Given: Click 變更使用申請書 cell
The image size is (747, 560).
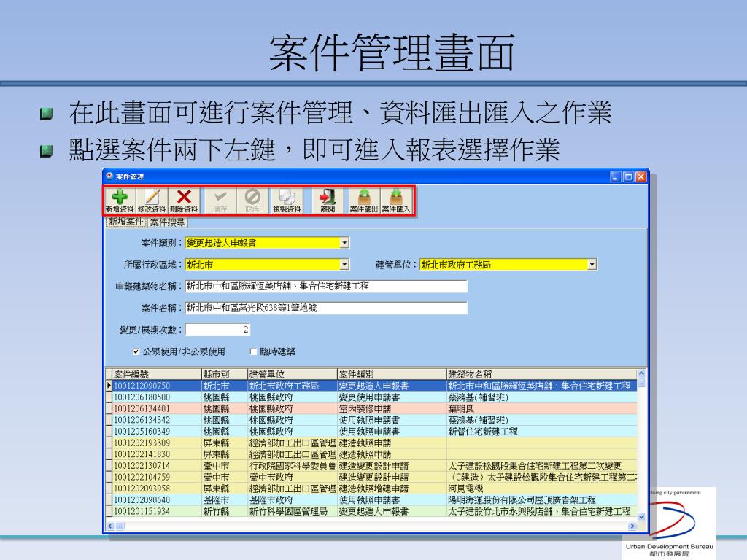Looking at the screenshot, I should pos(392,397).
